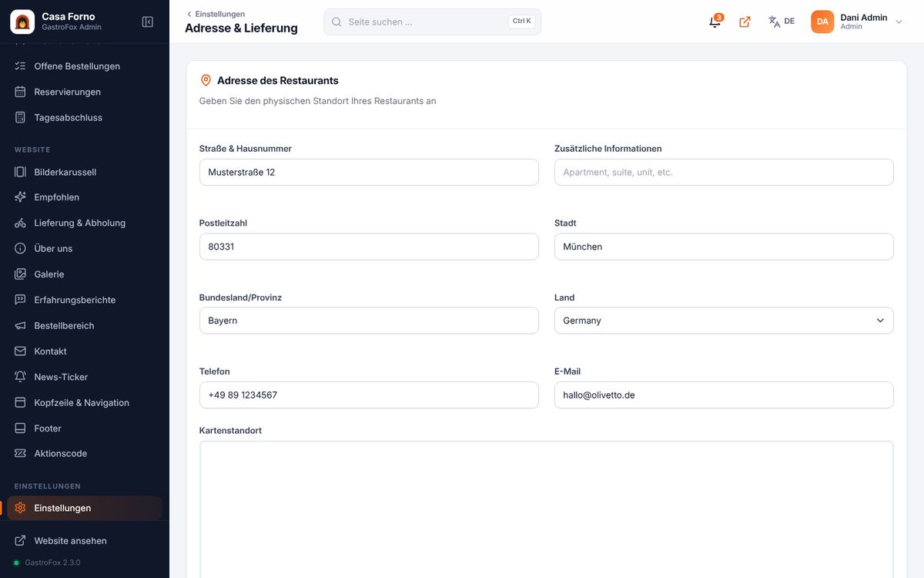Viewport: 924px width, 578px height.
Task: Click the Kontakt envelope icon
Action: point(21,351)
